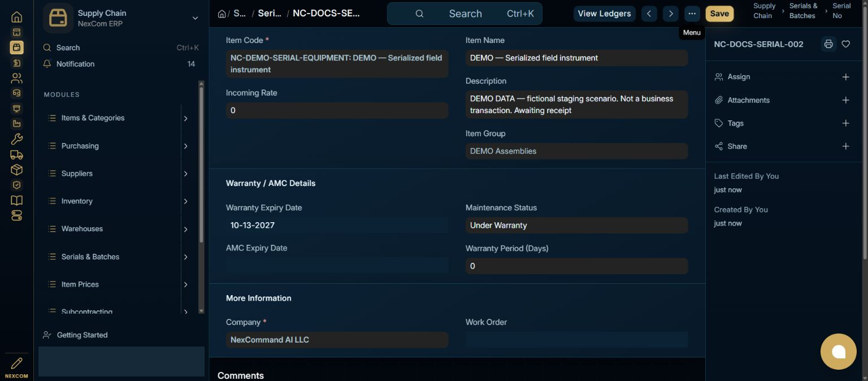
Task: Click Attachments in document sidebar
Action: pos(748,100)
